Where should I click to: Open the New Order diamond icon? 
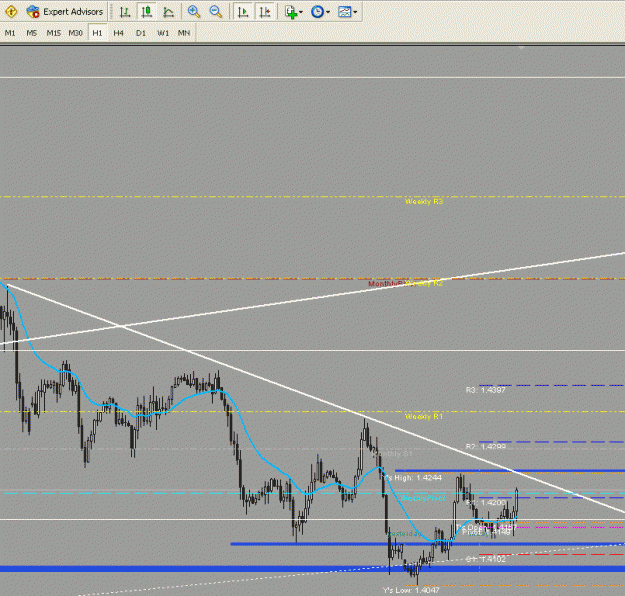point(11,12)
